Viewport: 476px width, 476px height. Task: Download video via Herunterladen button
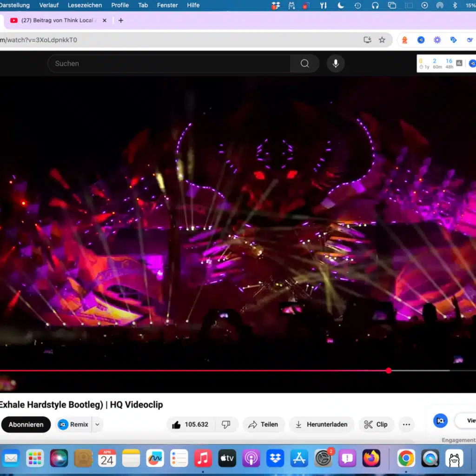tap(322, 424)
